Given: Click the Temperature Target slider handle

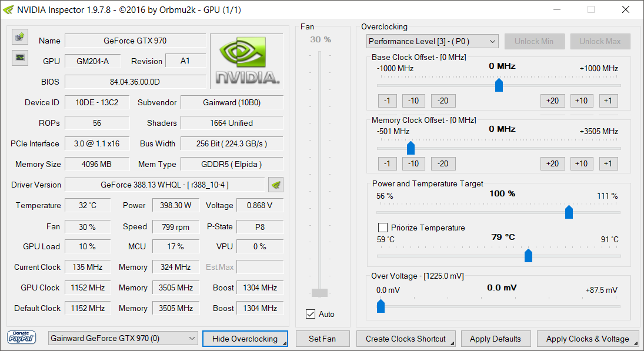Looking at the screenshot, I should coord(529,255).
